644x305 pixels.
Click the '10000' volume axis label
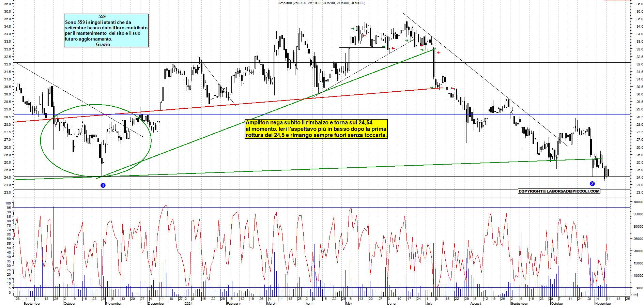tap(638, 276)
